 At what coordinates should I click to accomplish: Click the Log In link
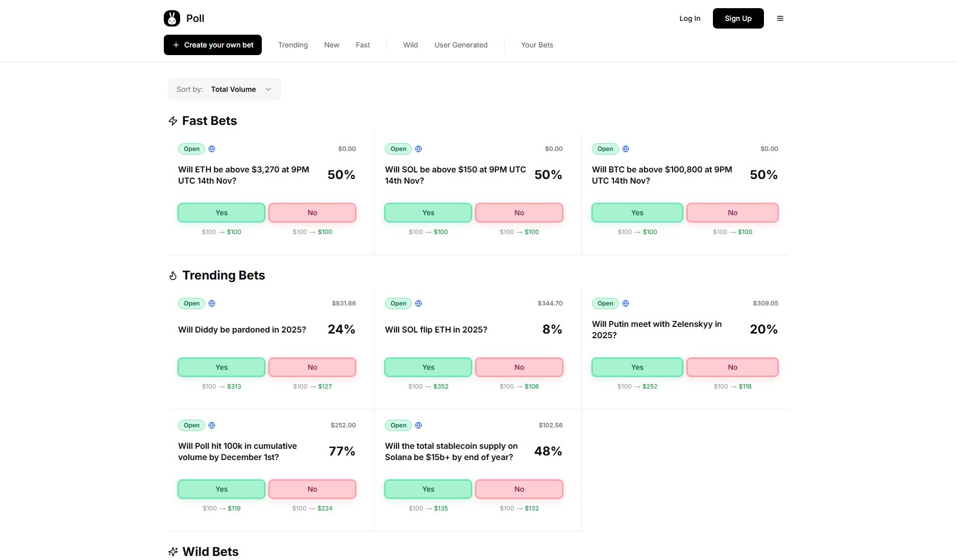(689, 18)
